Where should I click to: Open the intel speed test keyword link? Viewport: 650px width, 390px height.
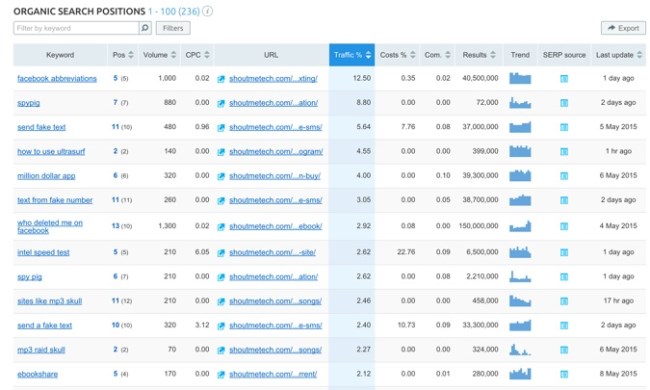43,252
